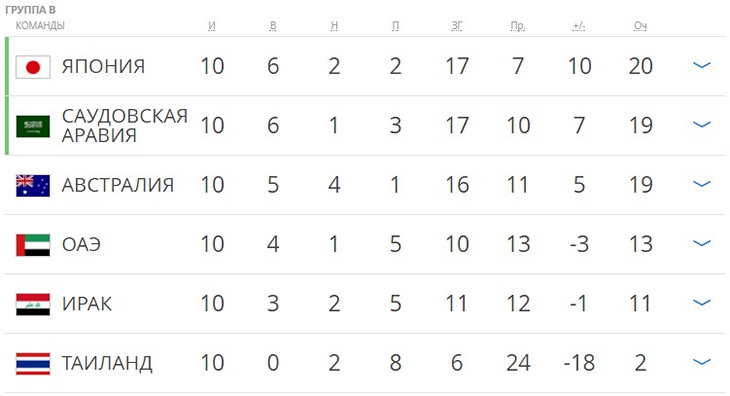Click the Thailand flag icon
The height and width of the screenshot is (396, 730).
33,363
